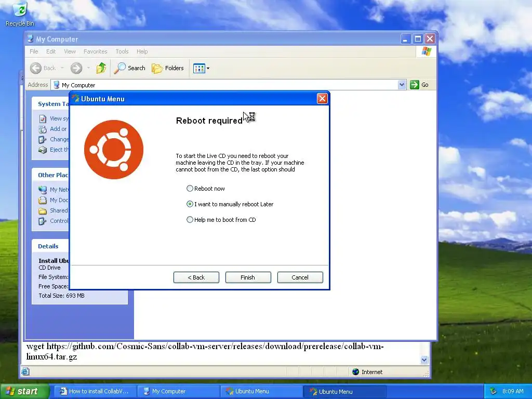Open the View menu in My Computer

[70, 51]
